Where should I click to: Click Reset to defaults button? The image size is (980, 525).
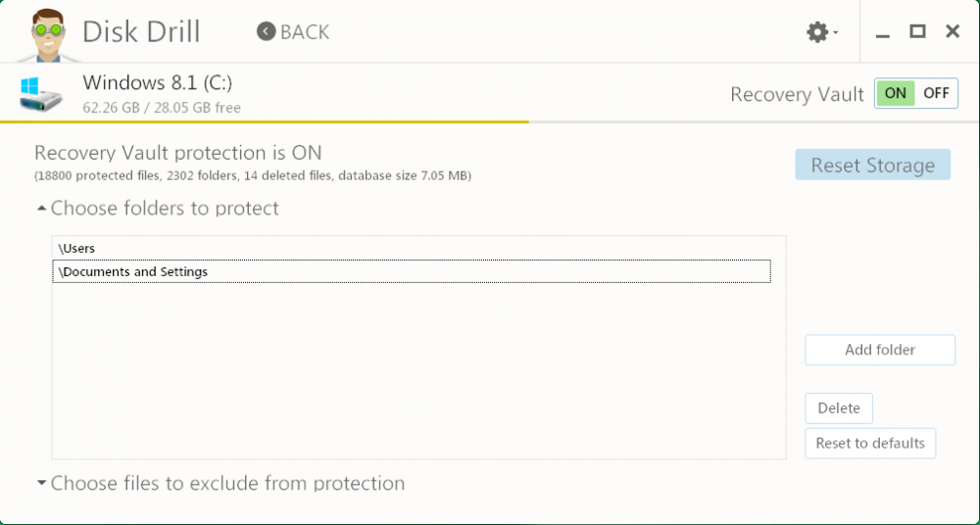click(x=870, y=443)
